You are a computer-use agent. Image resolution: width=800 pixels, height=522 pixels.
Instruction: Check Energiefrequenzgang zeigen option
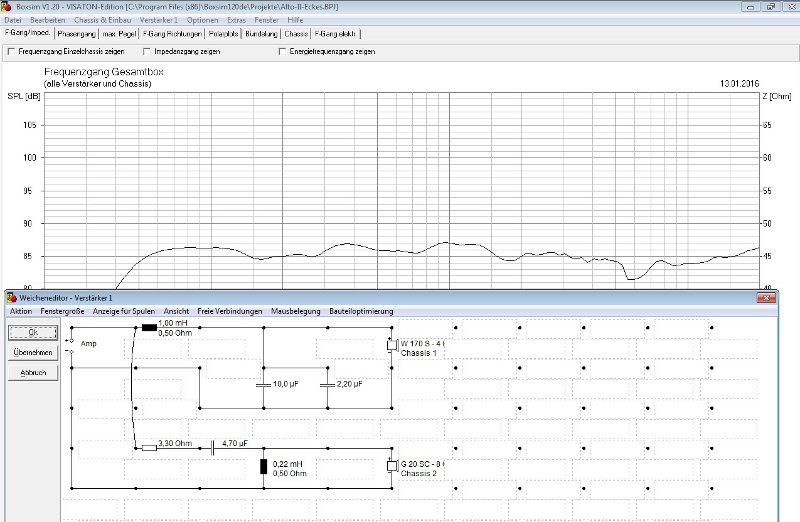coord(283,51)
